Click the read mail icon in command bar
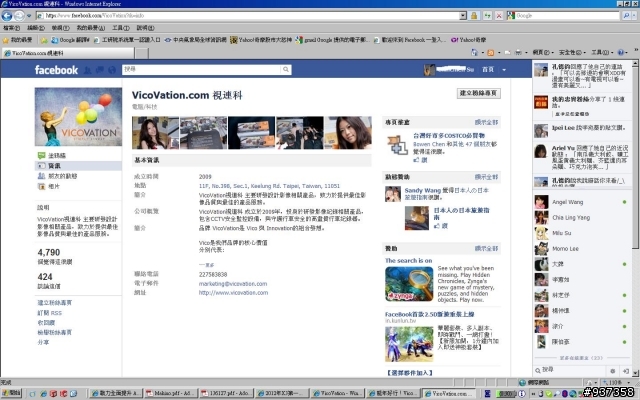Screen dimensions: 640x400 [x=507, y=53]
